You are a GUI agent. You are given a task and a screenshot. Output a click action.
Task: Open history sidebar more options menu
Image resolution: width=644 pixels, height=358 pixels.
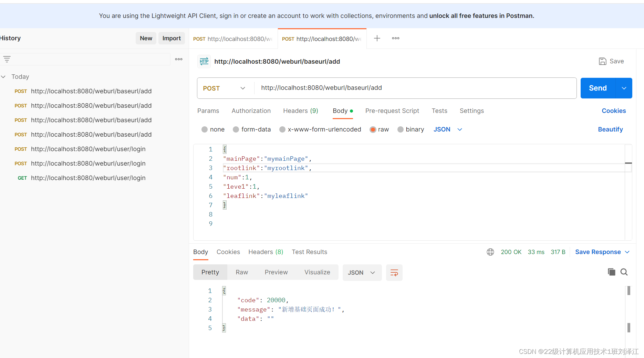coord(179,59)
